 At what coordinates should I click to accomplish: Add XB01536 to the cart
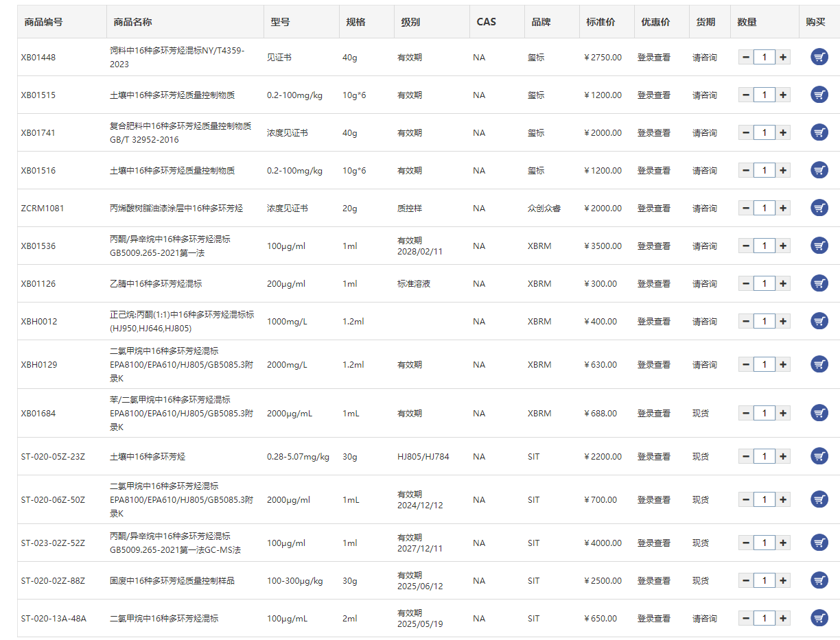[x=819, y=246]
